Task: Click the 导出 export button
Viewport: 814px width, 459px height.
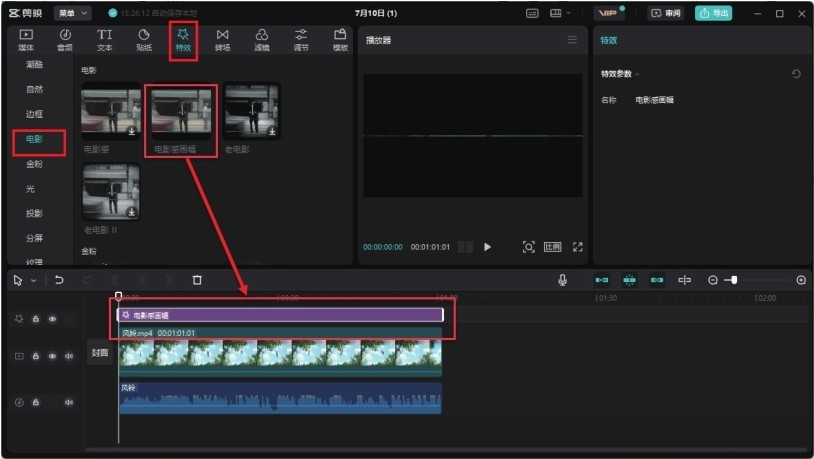Action: point(714,13)
